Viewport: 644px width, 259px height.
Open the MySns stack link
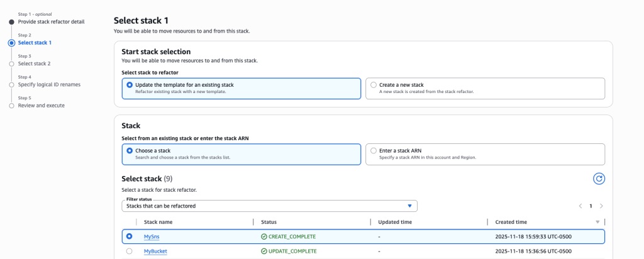coord(152,236)
